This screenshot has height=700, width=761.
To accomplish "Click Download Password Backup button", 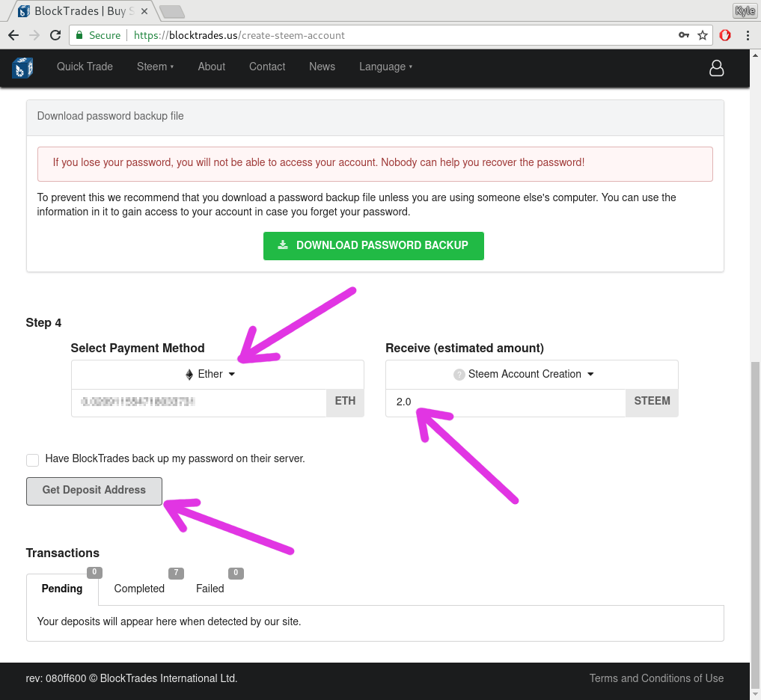I will (x=373, y=245).
